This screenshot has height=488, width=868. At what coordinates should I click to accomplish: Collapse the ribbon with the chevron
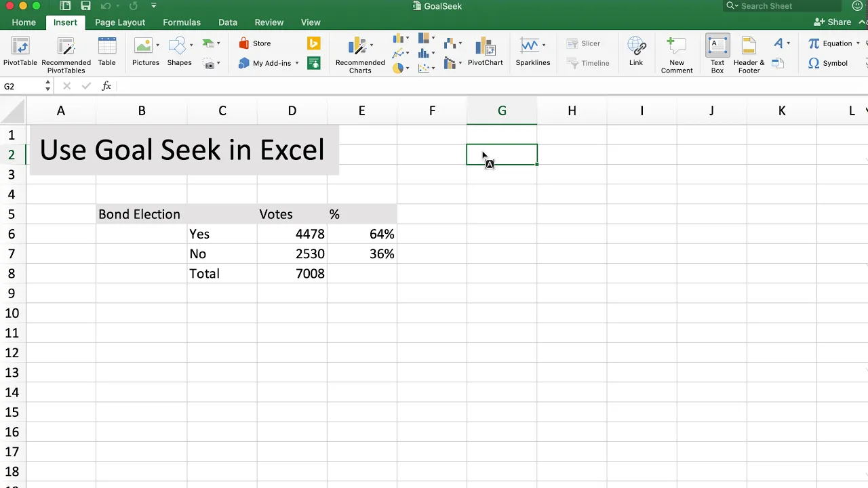pyautogui.click(x=861, y=22)
